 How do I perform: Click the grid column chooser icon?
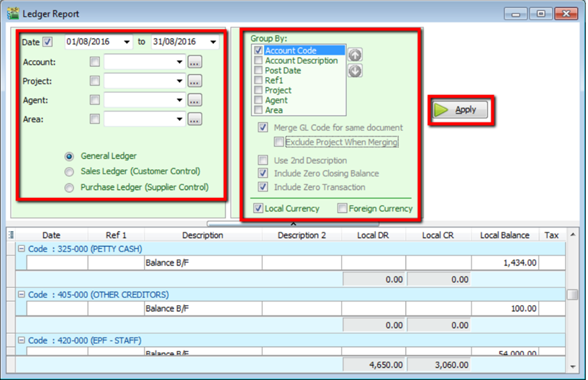click(x=11, y=235)
